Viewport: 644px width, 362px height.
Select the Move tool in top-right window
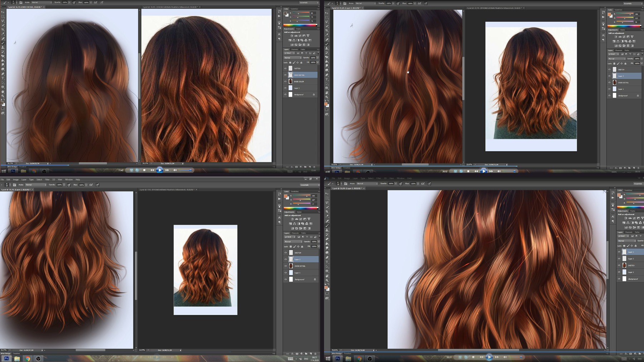click(x=327, y=13)
